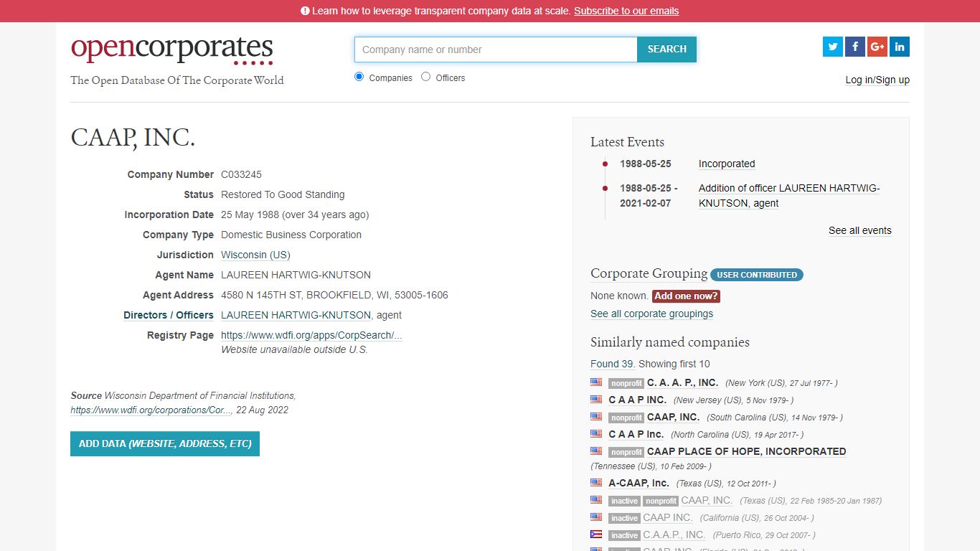Click the US flag beside C A A P INC. New Jersey

pos(596,400)
